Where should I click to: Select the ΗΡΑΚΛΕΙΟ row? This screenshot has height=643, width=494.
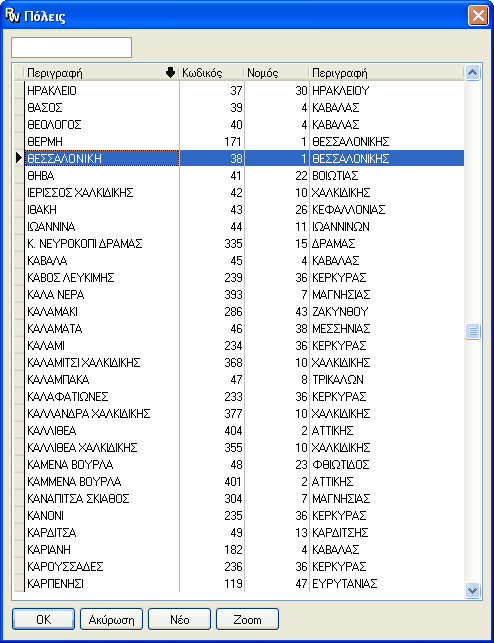click(244, 90)
